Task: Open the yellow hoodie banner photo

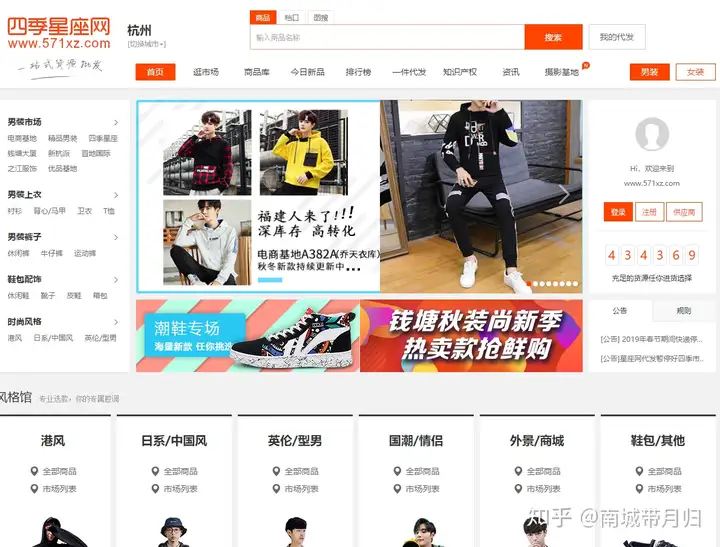Action: point(304,152)
